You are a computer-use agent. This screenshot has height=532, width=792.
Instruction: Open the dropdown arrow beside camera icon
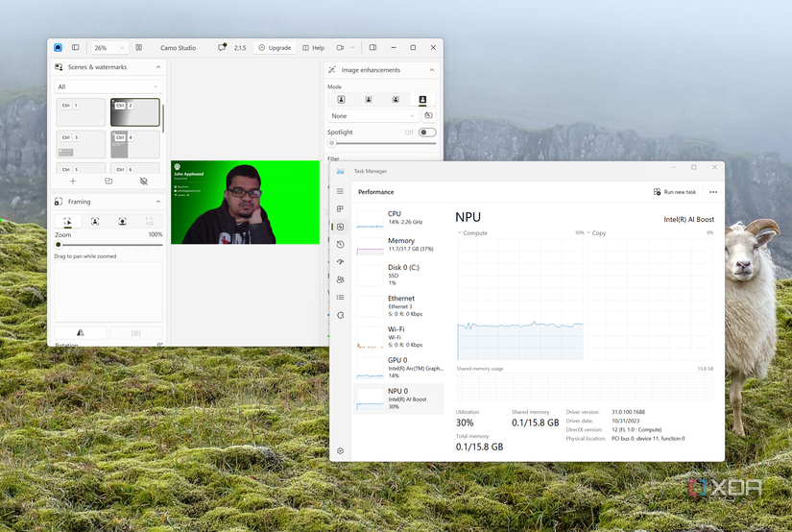(352, 47)
